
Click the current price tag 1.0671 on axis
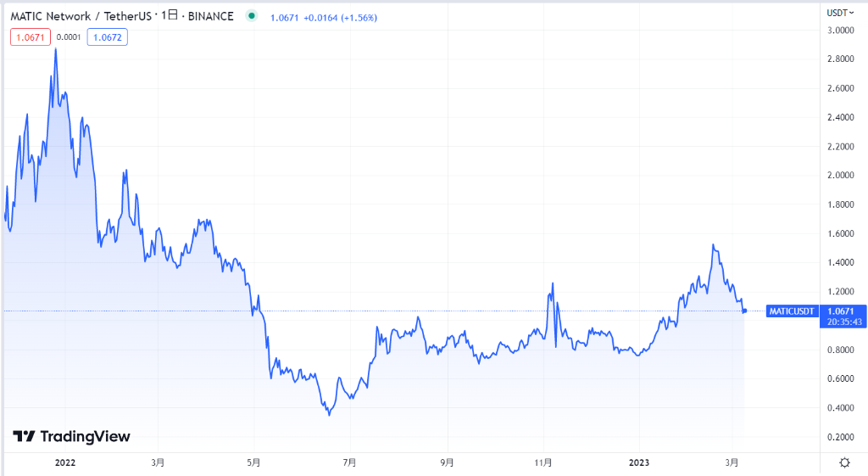[x=843, y=316]
